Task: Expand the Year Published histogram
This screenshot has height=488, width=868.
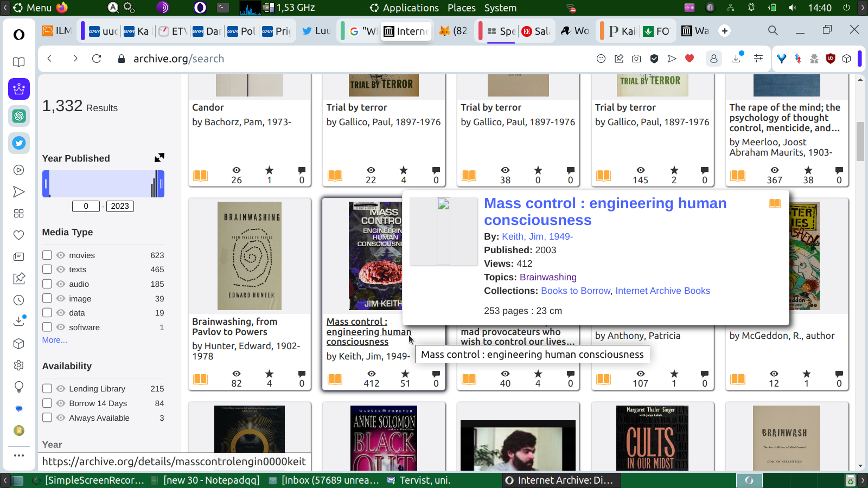Action: coord(159,158)
